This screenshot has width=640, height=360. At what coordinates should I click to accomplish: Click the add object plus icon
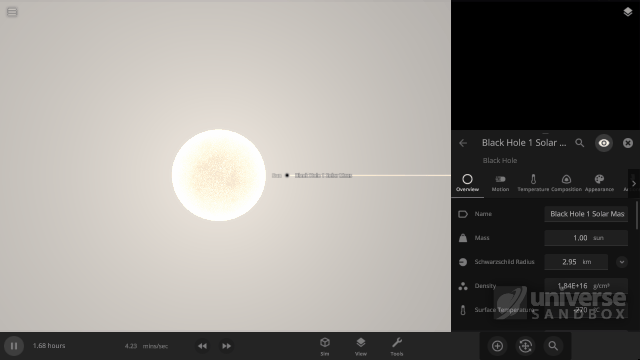pos(497,346)
